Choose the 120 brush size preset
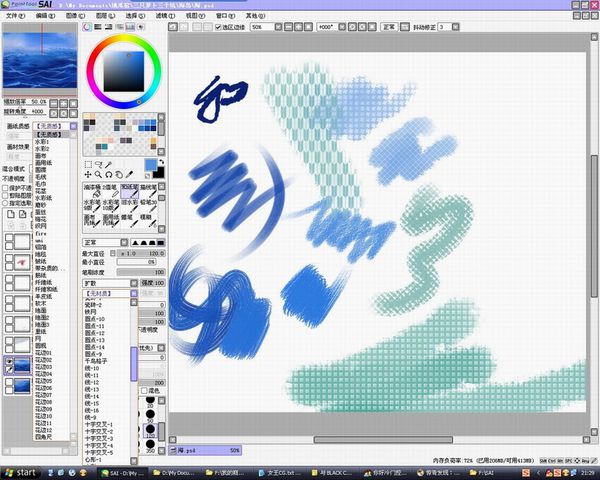 click(150, 429)
